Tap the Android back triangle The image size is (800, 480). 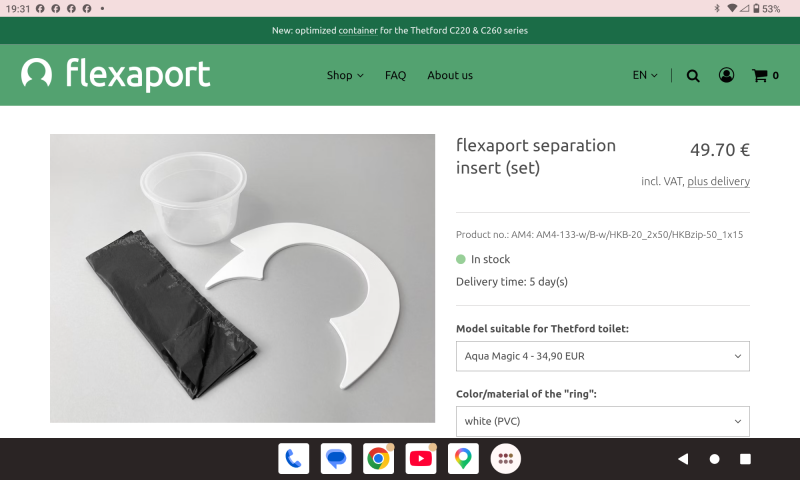tap(683, 459)
